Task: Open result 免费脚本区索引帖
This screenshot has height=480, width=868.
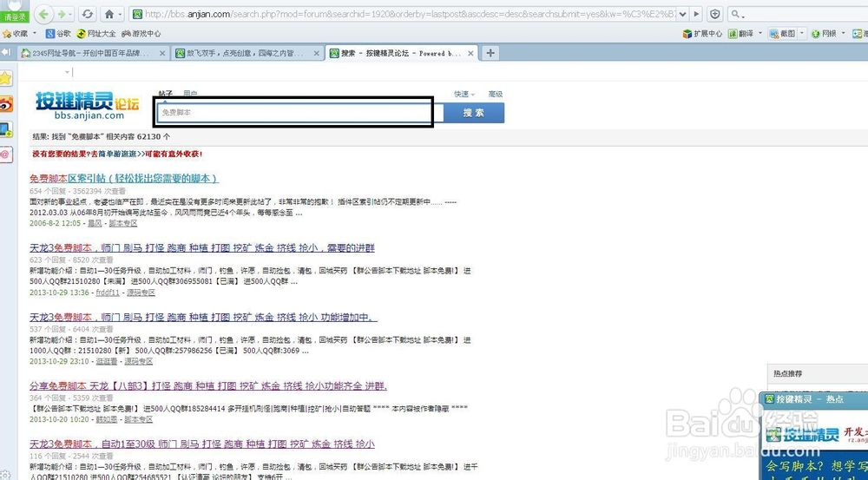Action: 124,178
